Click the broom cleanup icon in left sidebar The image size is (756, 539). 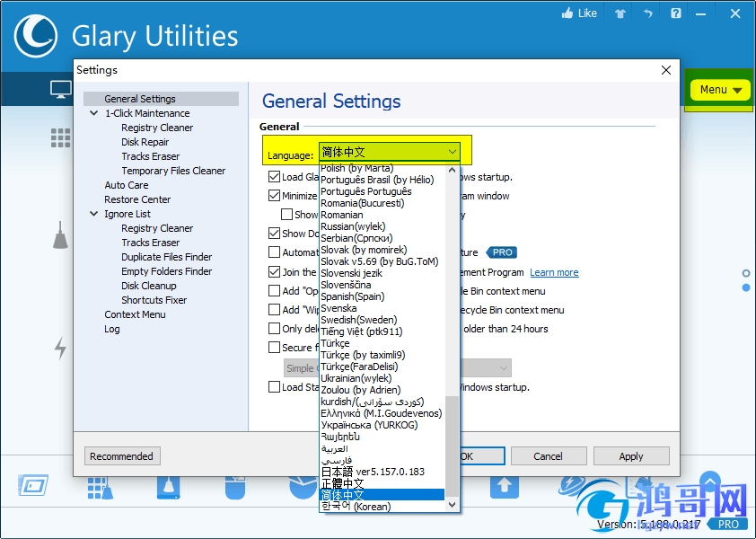[x=60, y=235]
